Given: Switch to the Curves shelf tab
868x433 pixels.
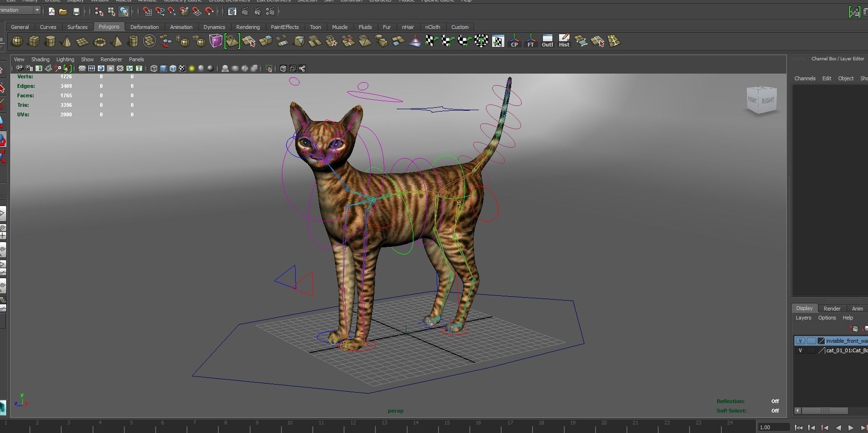Looking at the screenshot, I should tap(48, 27).
